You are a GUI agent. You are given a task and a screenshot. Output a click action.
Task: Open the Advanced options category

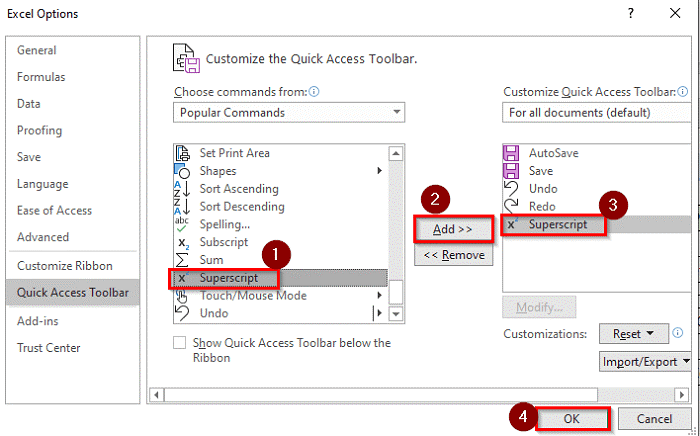pyautogui.click(x=43, y=237)
